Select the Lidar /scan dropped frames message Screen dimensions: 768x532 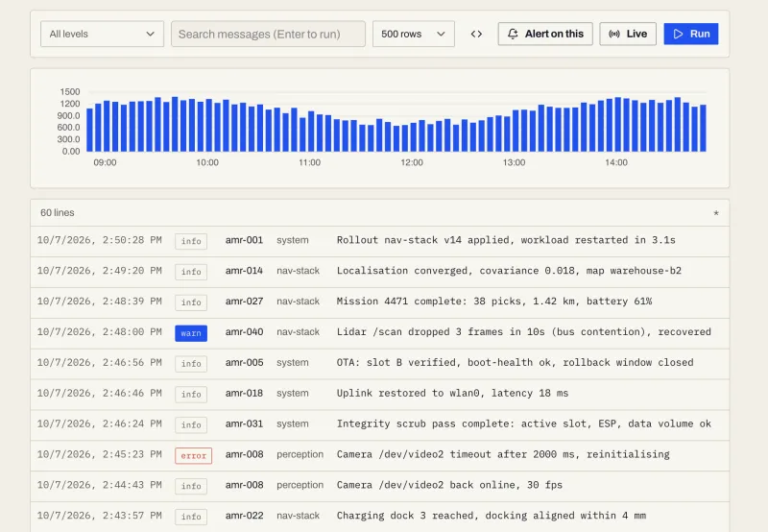523,331
